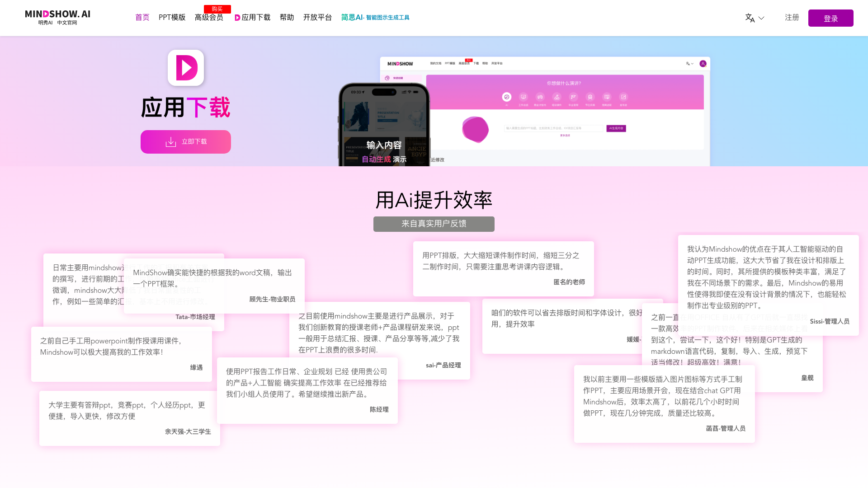Click the 应用下载 hero title
The image size is (868, 488).
(x=186, y=108)
